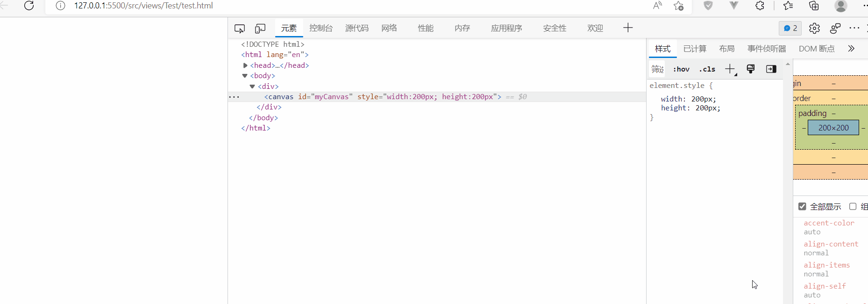View site information icon in address bar
The height and width of the screenshot is (304, 868).
60,6
